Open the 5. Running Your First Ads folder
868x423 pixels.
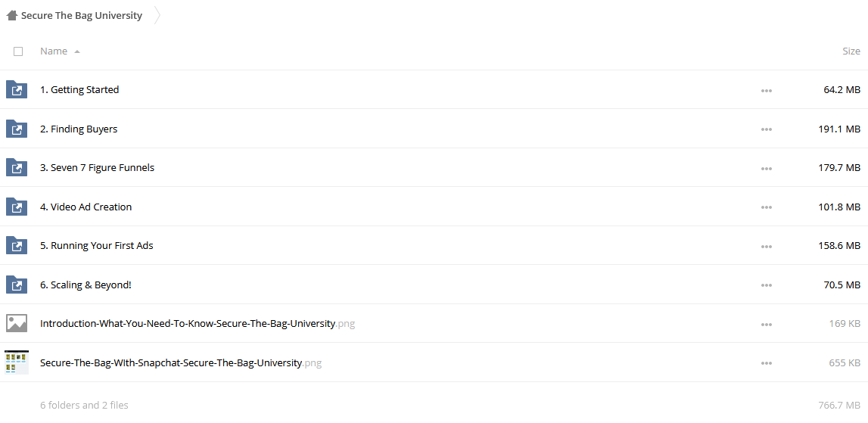click(x=96, y=246)
